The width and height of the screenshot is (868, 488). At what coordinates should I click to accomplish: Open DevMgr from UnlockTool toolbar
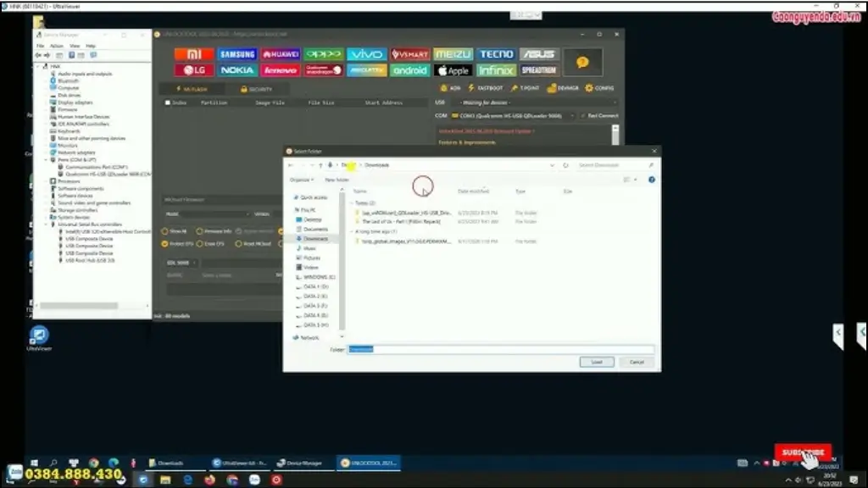pyautogui.click(x=563, y=88)
